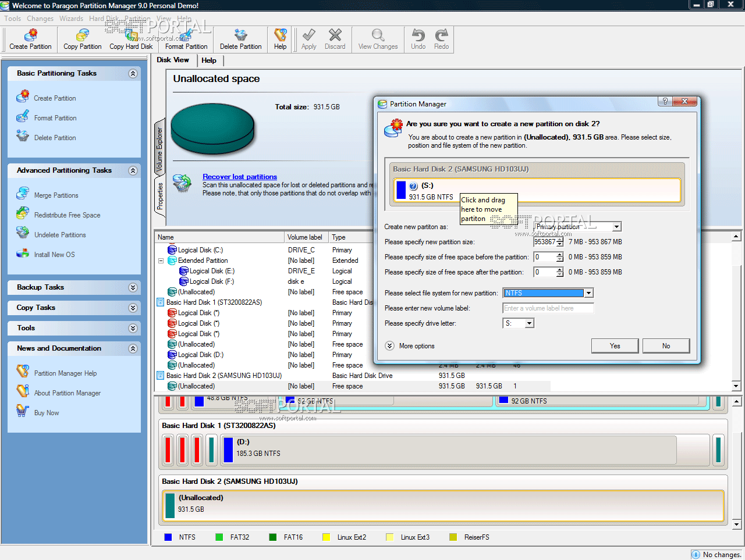This screenshot has width=745, height=560.
Task: Click the Unallocated 931.5 GB block on Disk 2
Action: (x=444, y=505)
